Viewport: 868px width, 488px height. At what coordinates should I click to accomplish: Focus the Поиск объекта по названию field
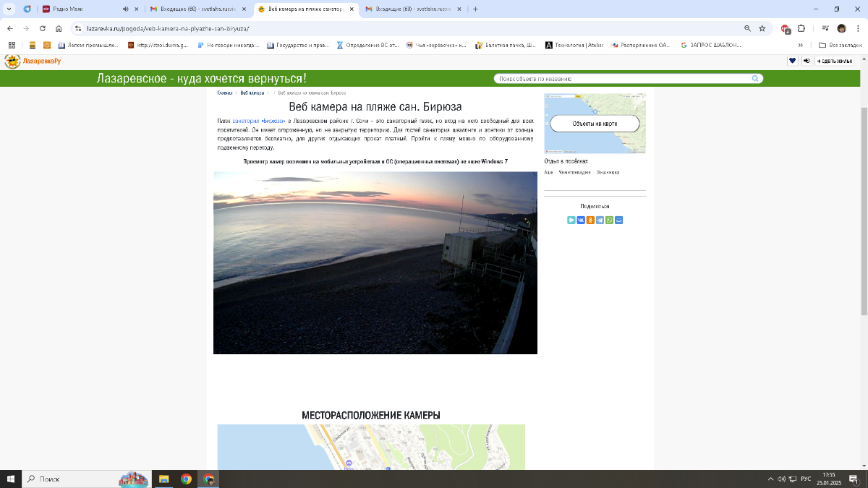point(622,79)
